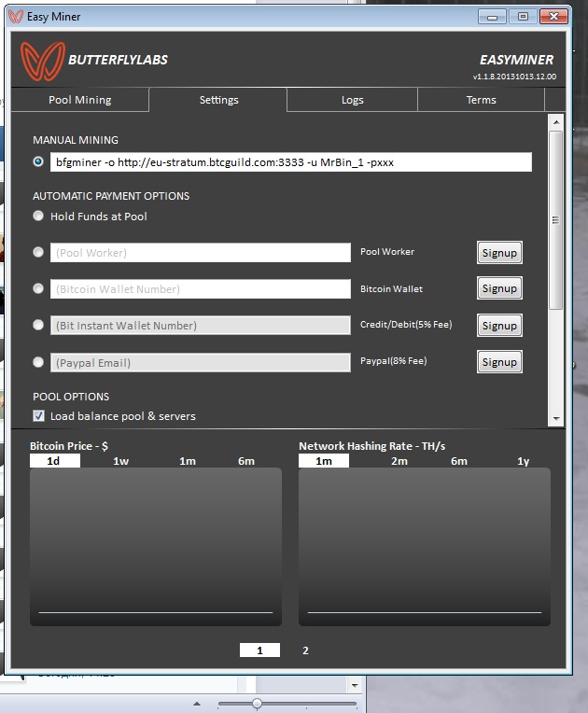The height and width of the screenshot is (713, 588).
Task: Toggle Load balance pool & servers checkbox
Action: tap(38, 415)
